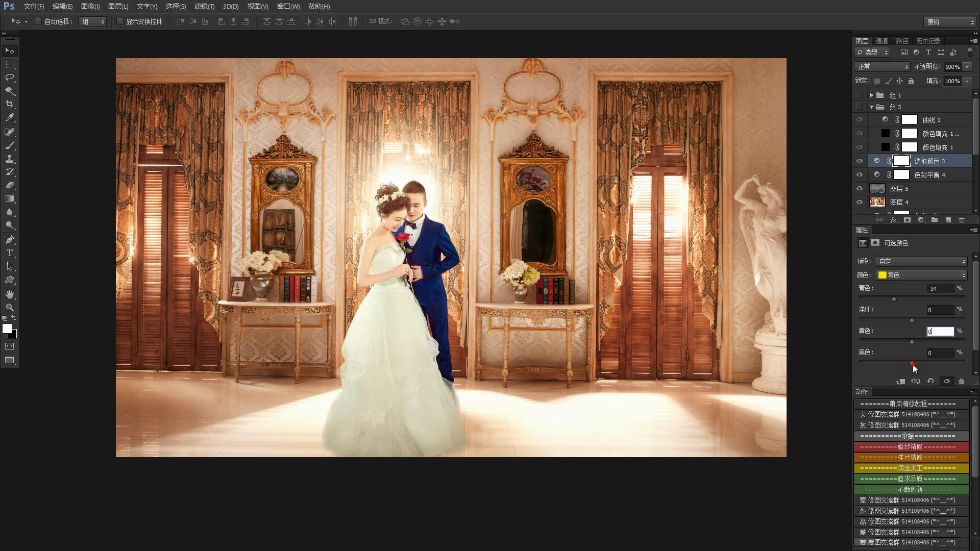
Task: Open the 滤镜(T) menu
Action: point(204,6)
